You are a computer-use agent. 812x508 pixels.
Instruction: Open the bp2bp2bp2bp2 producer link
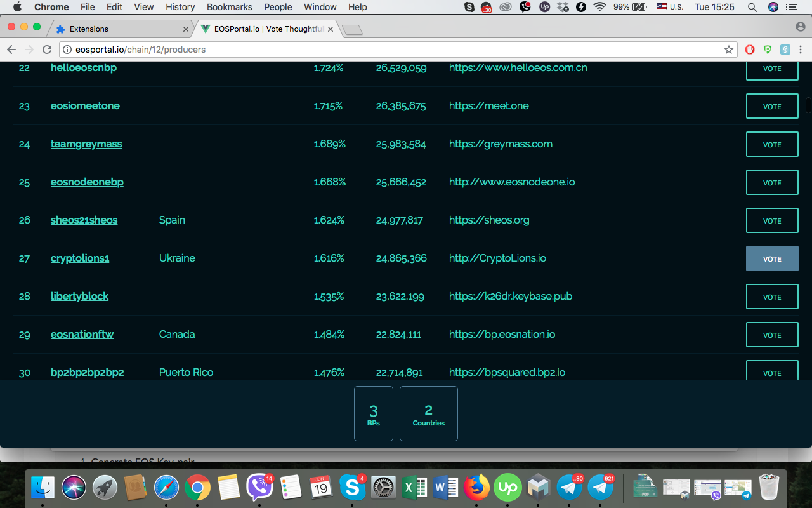(x=88, y=373)
